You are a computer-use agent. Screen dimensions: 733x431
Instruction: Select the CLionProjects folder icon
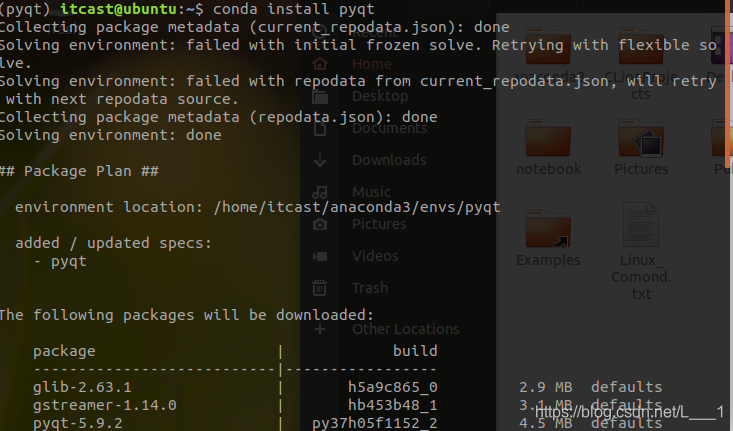click(x=641, y=46)
